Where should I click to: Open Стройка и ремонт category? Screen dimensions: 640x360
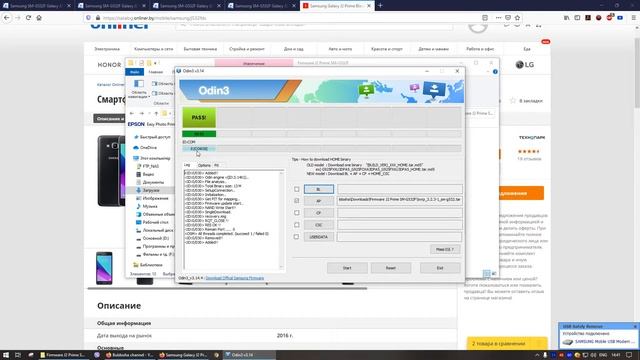pos(247,49)
